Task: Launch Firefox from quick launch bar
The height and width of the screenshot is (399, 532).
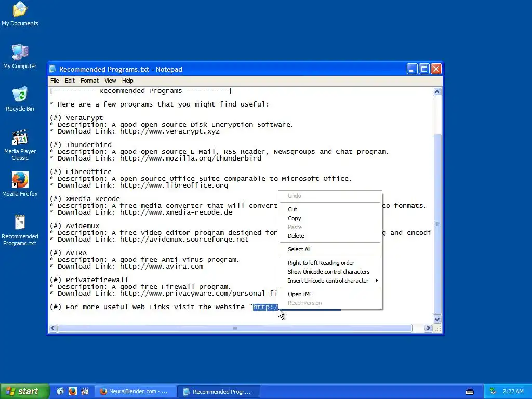Action: point(73,391)
